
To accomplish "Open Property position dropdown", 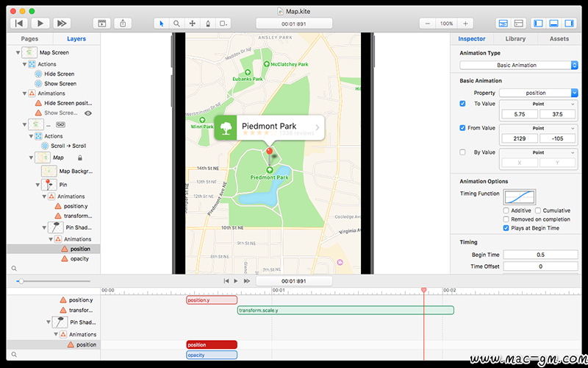I will (539, 93).
